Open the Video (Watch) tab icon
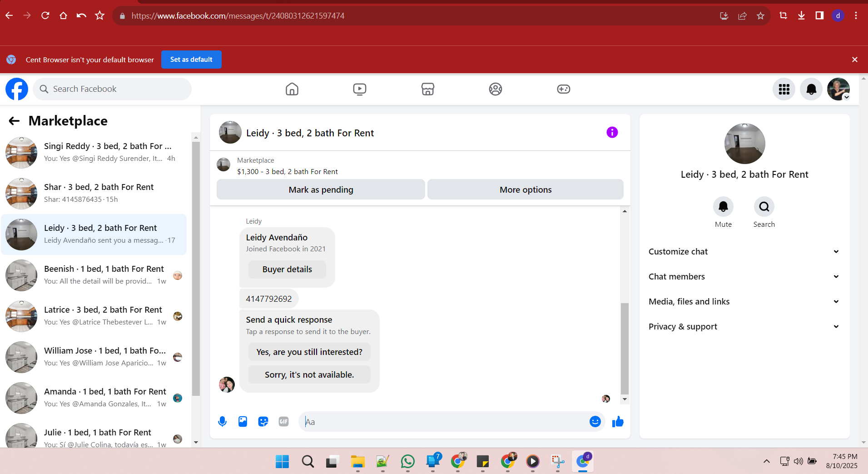Screen dimensions: 868x474 [x=360, y=89]
